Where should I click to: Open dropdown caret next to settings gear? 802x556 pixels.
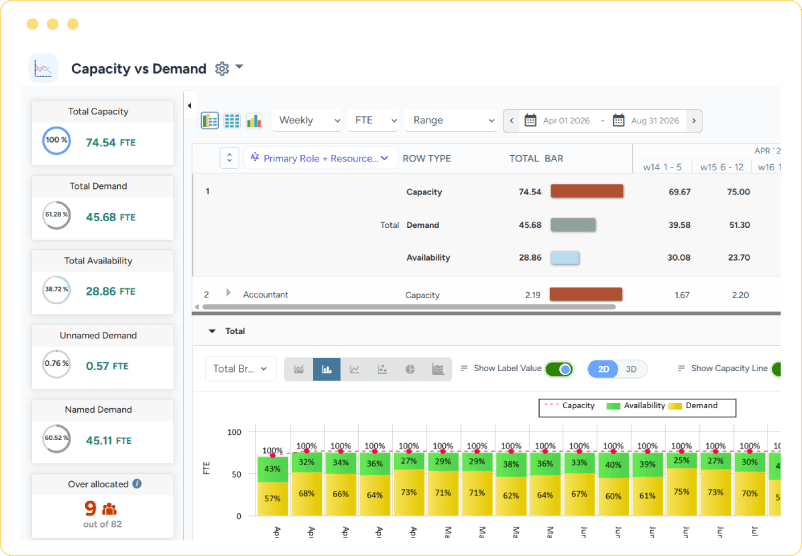pyautogui.click(x=239, y=67)
